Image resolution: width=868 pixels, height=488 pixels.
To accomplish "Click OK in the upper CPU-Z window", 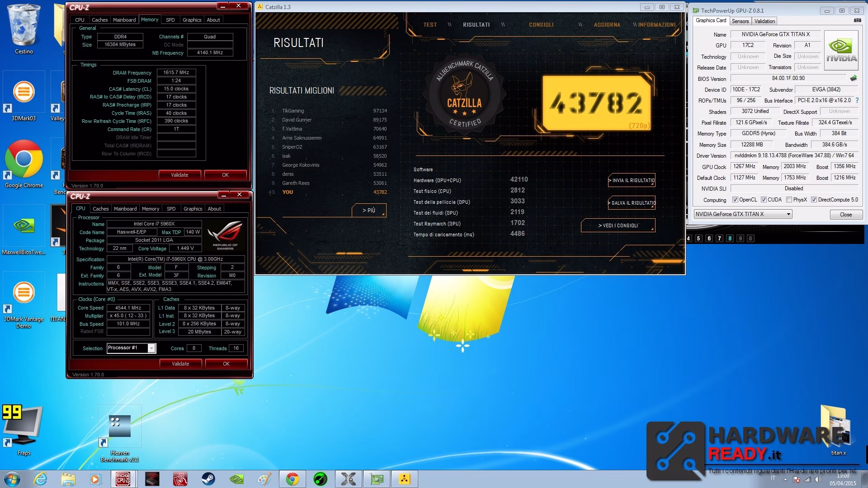I will tap(225, 175).
